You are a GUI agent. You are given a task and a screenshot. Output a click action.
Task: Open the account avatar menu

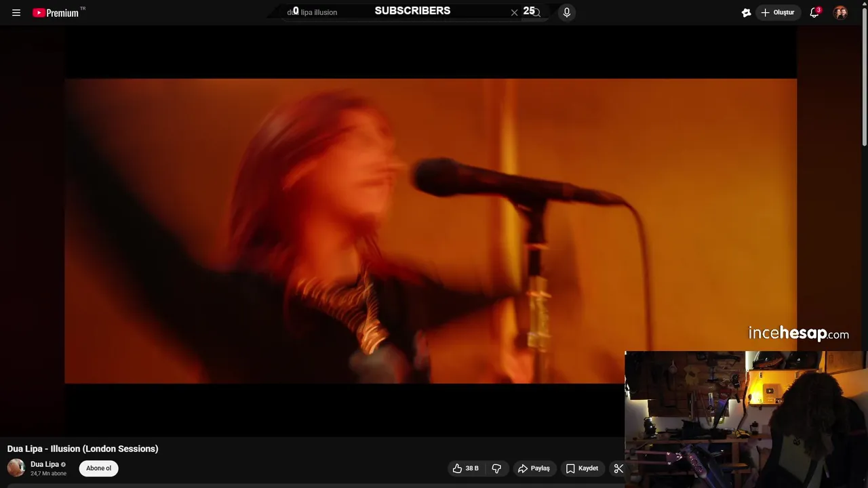(x=840, y=13)
